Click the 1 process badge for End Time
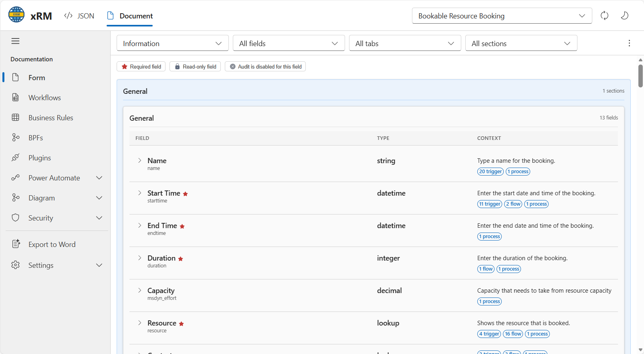 (x=490, y=237)
